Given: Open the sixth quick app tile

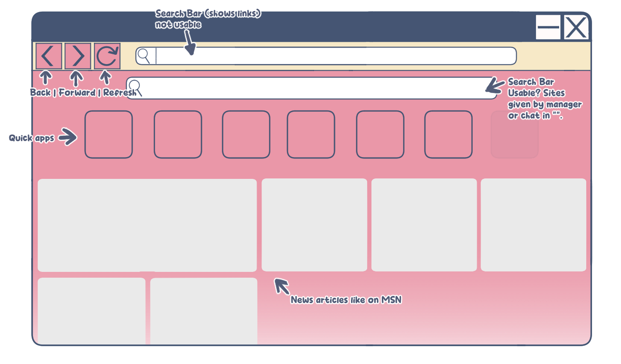Looking at the screenshot, I should [448, 134].
